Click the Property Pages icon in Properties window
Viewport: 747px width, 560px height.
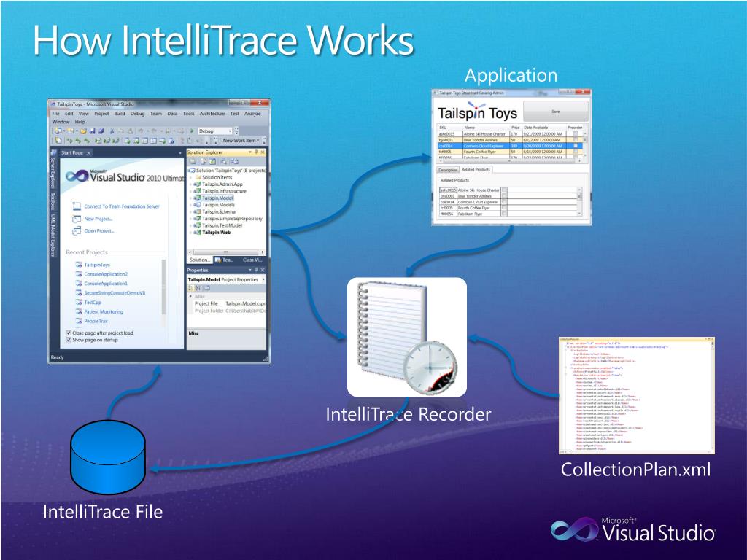click(207, 288)
